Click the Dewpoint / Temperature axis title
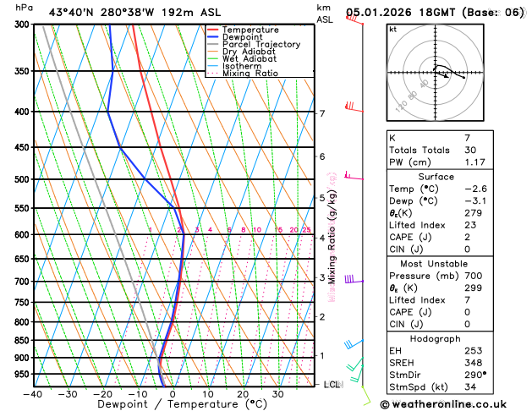Image resolution: width=532 pixels, height=411 pixels. pos(182,404)
